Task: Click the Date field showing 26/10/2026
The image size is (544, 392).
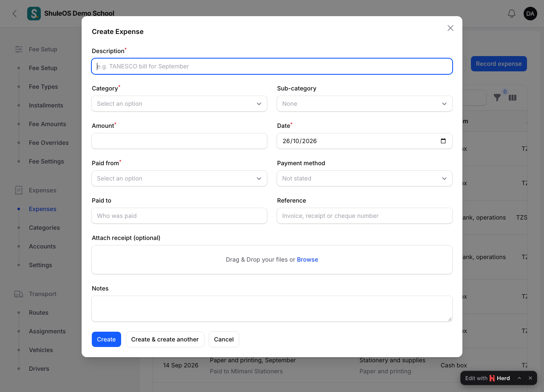Action: click(x=365, y=141)
